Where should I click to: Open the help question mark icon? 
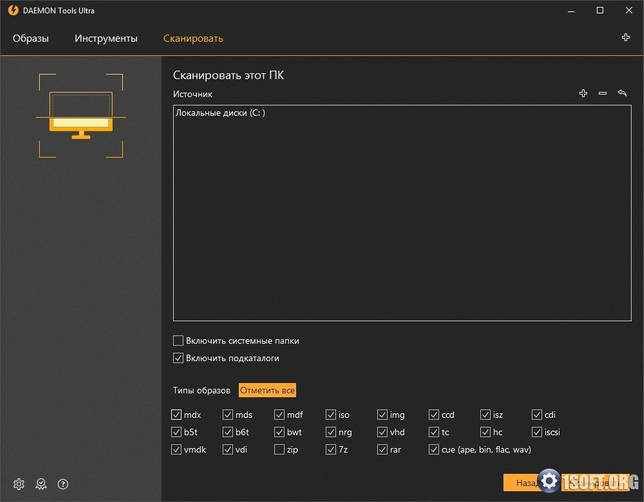coord(63,484)
